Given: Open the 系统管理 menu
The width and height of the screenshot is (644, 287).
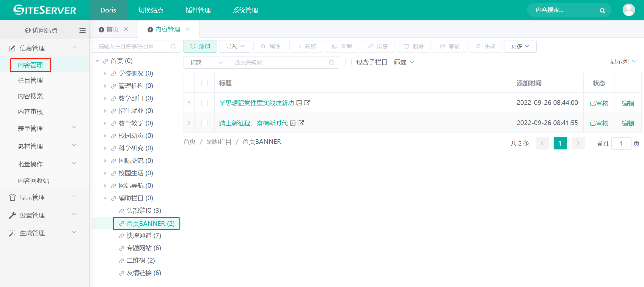Looking at the screenshot, I should point(245,10).
